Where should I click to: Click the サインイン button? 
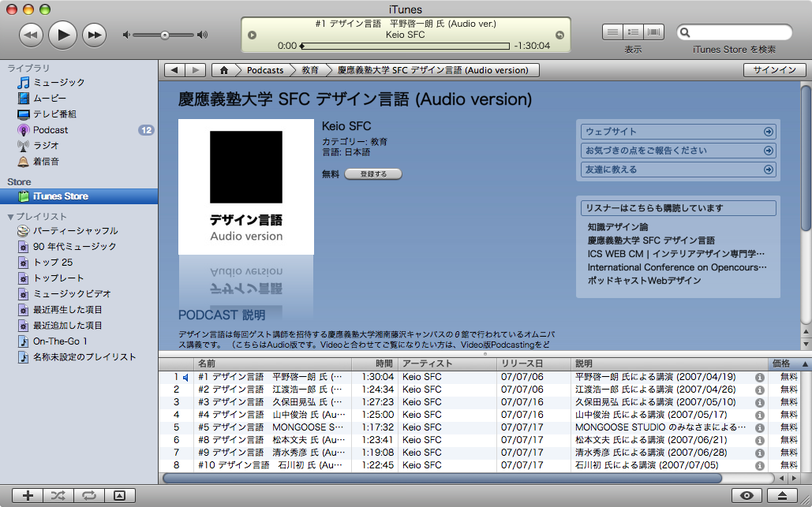coord(774,70)
